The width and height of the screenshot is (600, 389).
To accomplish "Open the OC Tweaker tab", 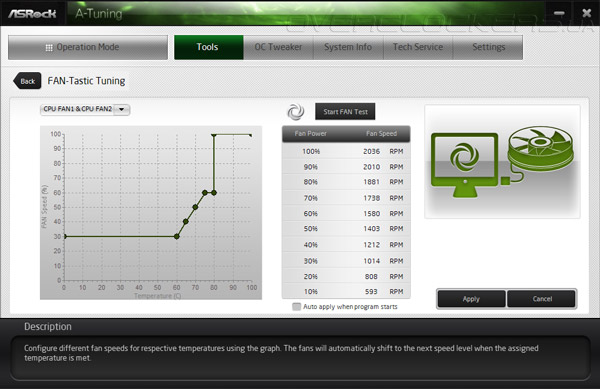I will click(x=278, y=47).
